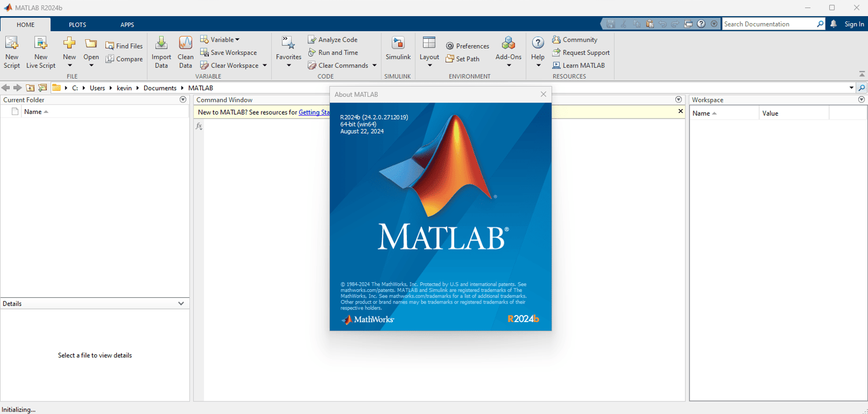Click the Sign In button
868x414 pixels.
coord(854,24)
